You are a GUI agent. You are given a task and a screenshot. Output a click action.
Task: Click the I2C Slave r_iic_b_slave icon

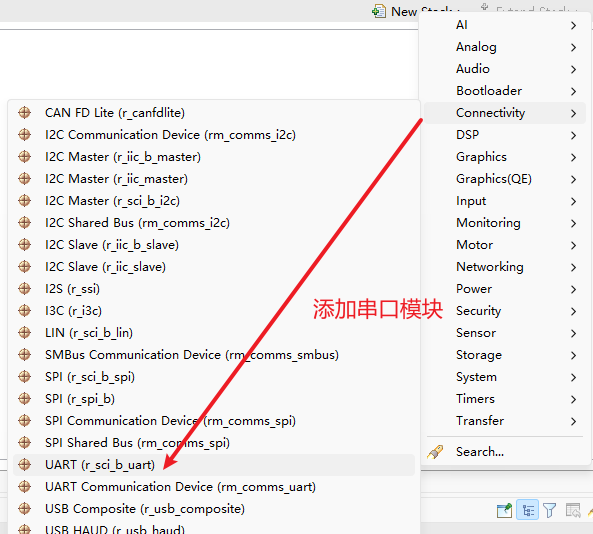(25, 245)
